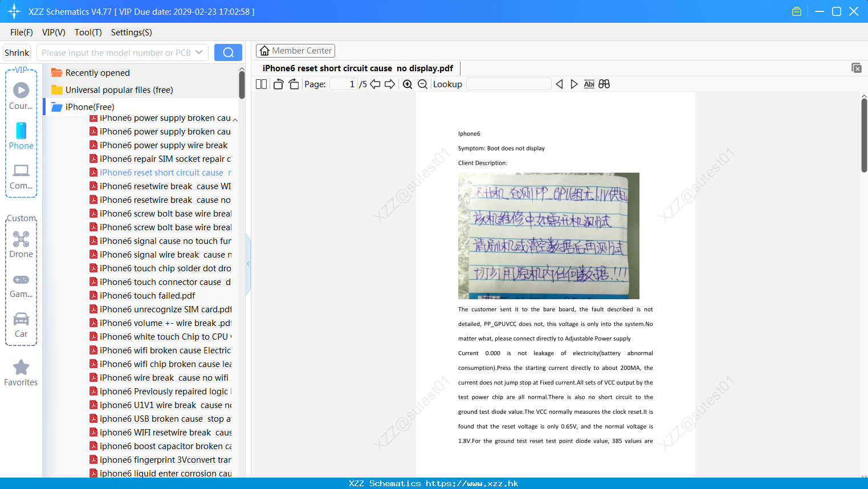Open iphone6 USB broken cause file
The width and height of the screenshot is (868, 489).
(x=160, y=419)
